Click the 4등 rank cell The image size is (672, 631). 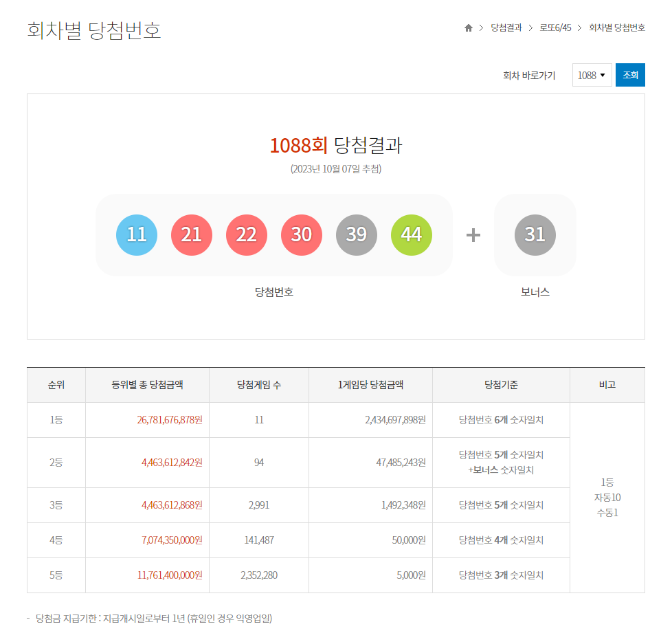56,540
